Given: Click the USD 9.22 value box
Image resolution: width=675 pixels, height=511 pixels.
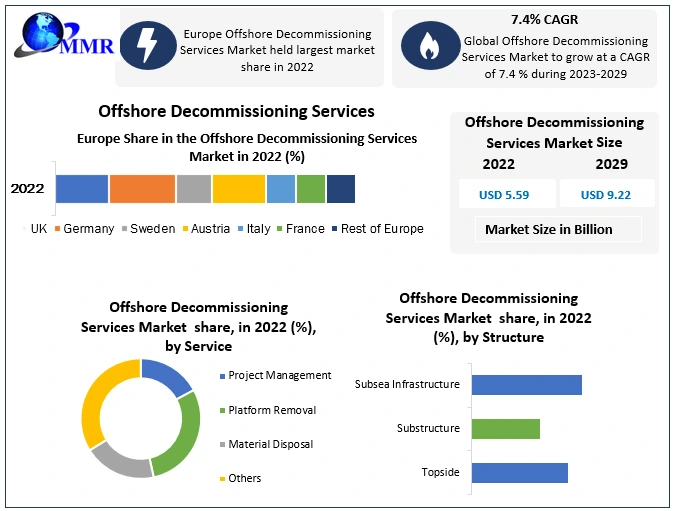Looking at the screenshot, I should (x=606, y=194).
